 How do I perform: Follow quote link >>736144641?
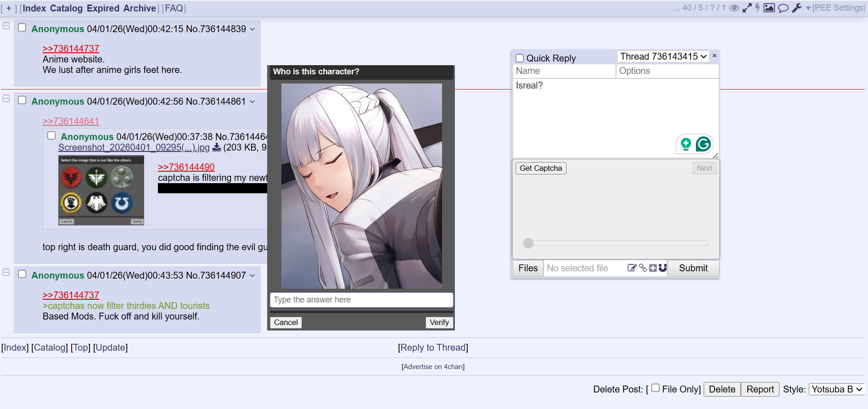coord(71,121)
